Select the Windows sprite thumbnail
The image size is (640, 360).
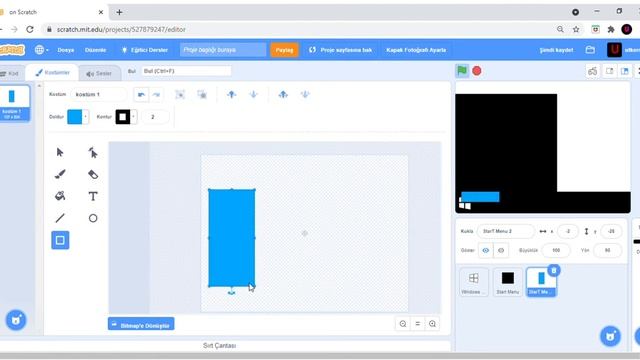pyautogui.click(x=473, y=282)
